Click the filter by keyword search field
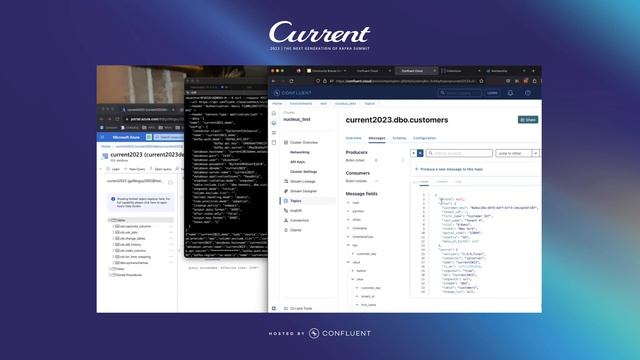Screen dimensions: 640x360 click(x=459, y=153)
